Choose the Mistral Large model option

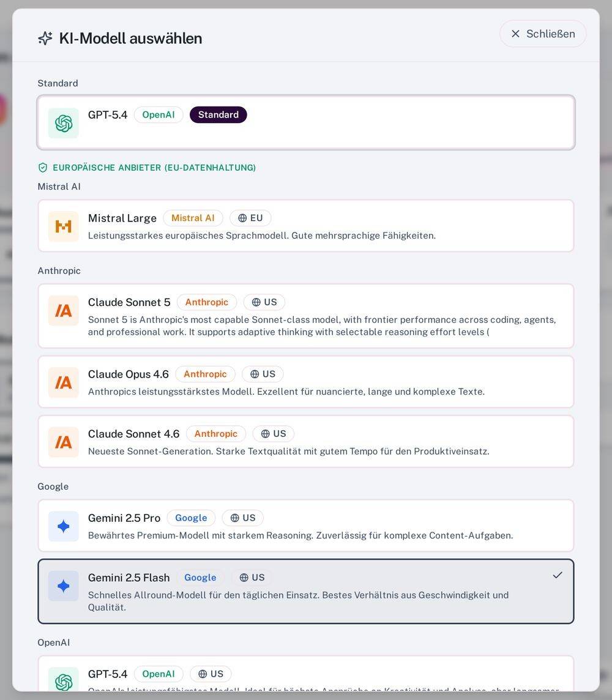pos(306,226)
